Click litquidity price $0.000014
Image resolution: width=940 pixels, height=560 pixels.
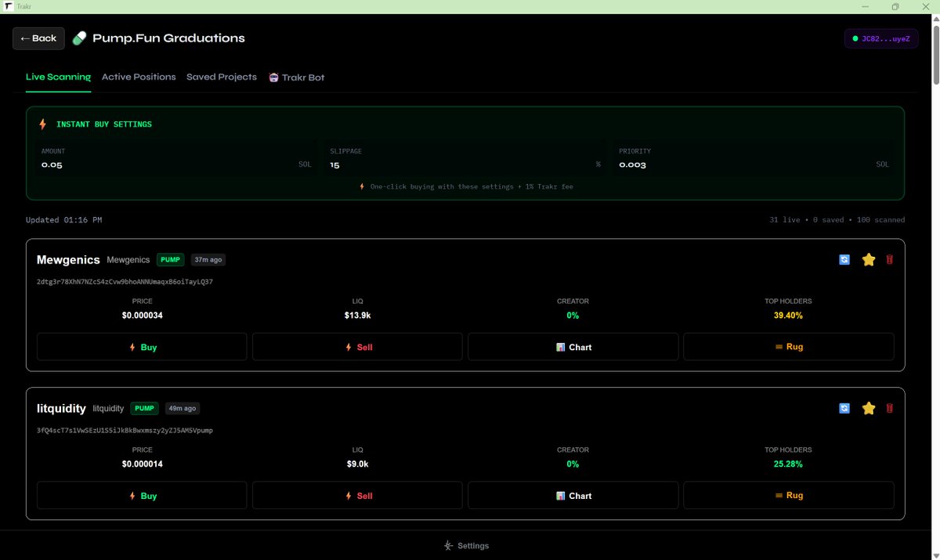point(142,464)
